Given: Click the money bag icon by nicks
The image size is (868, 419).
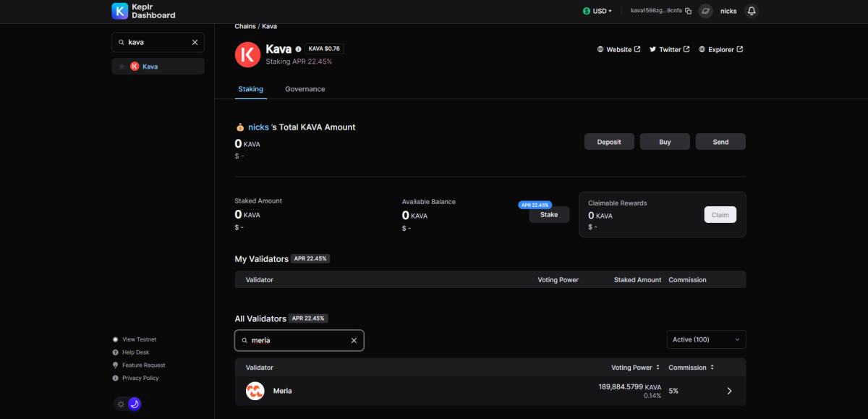Looking at the screenshot, I should coord(240,127).
